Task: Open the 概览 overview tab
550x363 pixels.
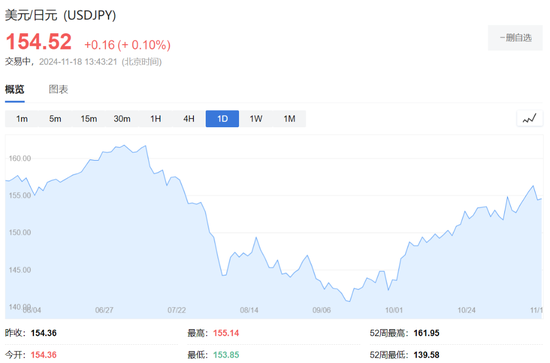Action: point(15,89)
